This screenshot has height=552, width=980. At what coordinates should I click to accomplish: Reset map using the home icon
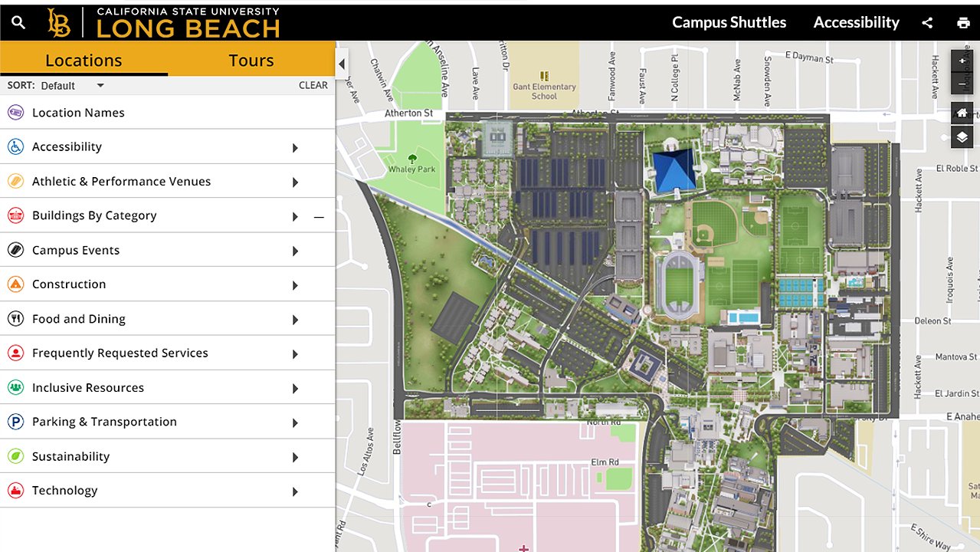coord(962,113)
